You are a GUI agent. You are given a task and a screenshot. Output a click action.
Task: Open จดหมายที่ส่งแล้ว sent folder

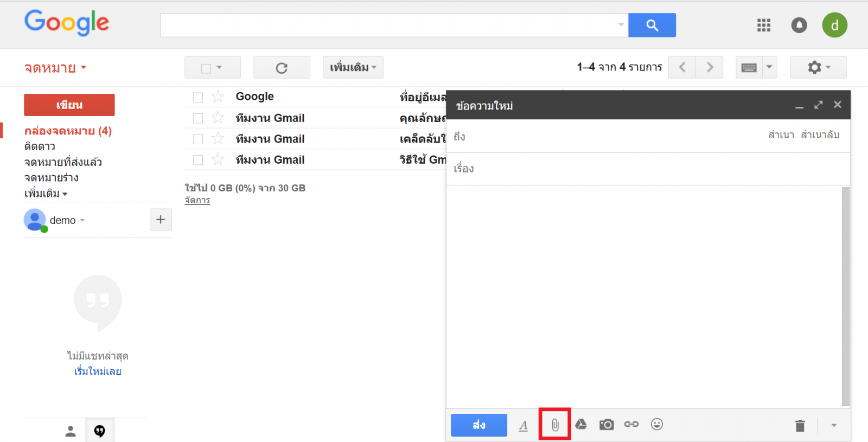coord(63,162)
